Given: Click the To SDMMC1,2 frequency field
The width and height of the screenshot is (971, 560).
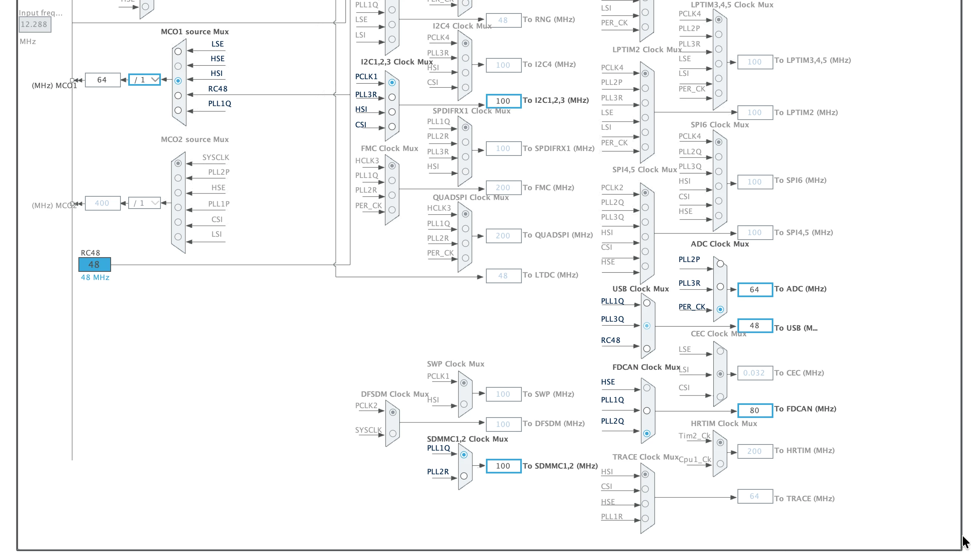Looking at the screenshot, I should (x=503, y=466).
